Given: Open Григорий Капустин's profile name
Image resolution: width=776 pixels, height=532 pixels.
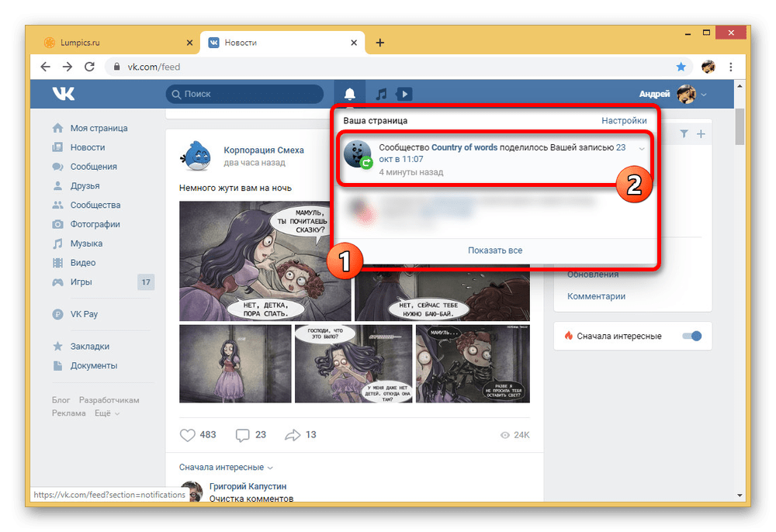Looking at the screenshot, I should point(248,486).
